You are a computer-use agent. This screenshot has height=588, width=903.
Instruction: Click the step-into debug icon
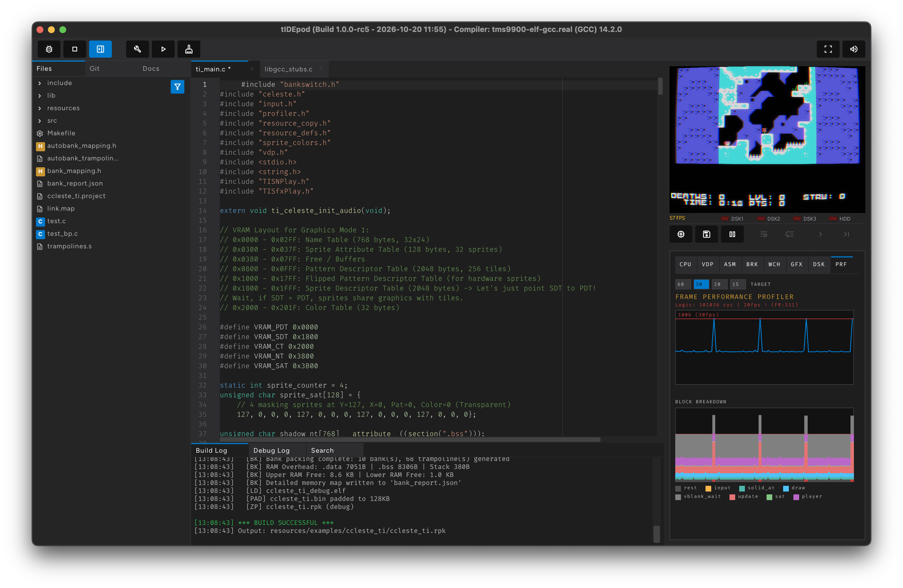point(790,234)
